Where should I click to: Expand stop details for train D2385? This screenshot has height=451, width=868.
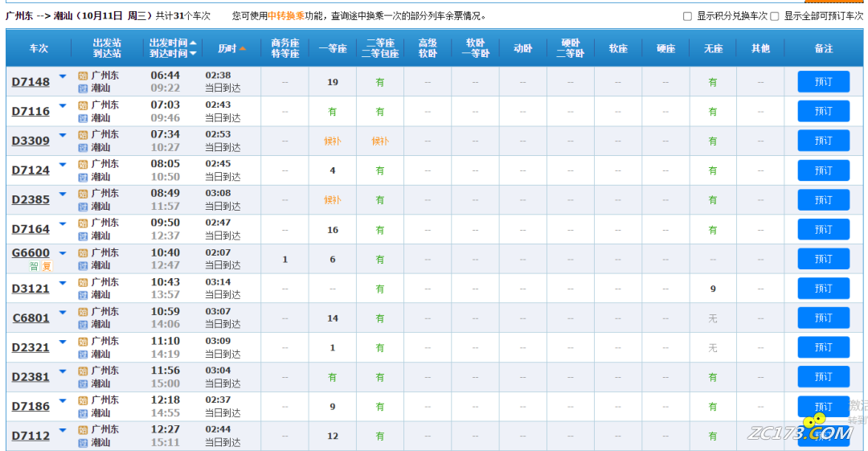coord(63,194)
